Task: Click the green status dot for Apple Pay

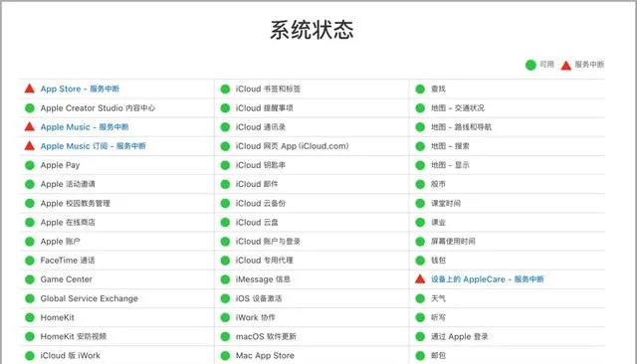Action: coord(30,165)
